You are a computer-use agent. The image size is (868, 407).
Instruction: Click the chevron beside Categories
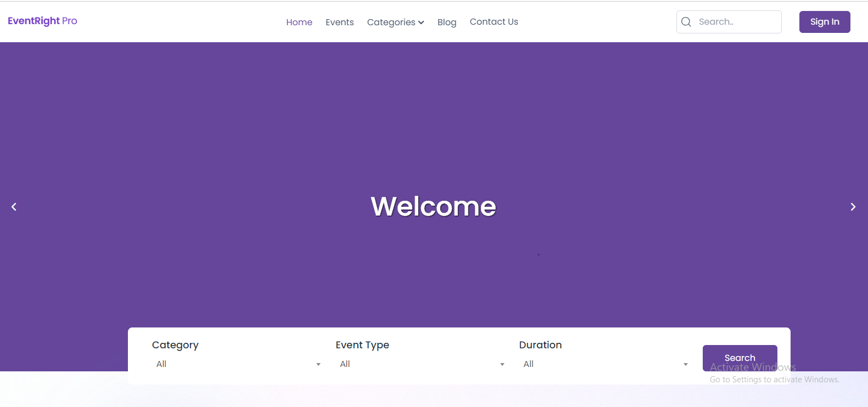(421, 22)
